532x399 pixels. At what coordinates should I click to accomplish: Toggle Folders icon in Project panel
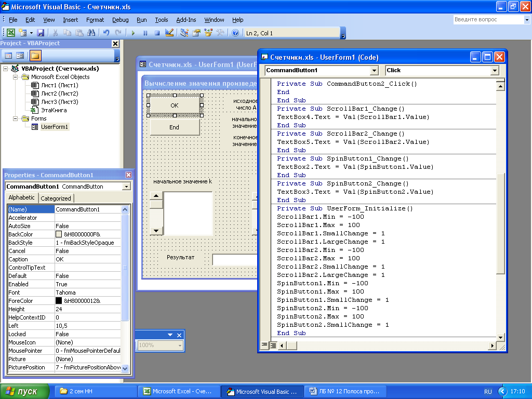click(35, 55)
